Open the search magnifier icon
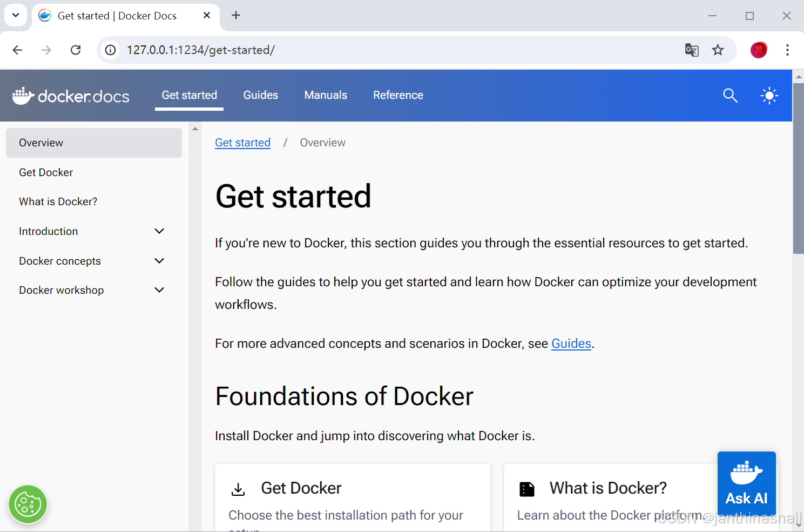This screenshot has height=532, width=804. pyautogui.click(x=730, y=96)
